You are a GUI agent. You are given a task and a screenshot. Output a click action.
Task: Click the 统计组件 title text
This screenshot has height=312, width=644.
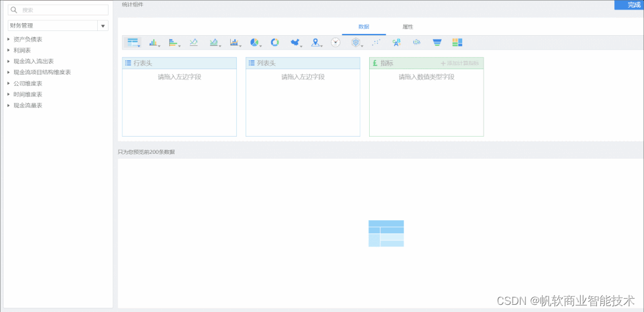click(x=132, y=5)
